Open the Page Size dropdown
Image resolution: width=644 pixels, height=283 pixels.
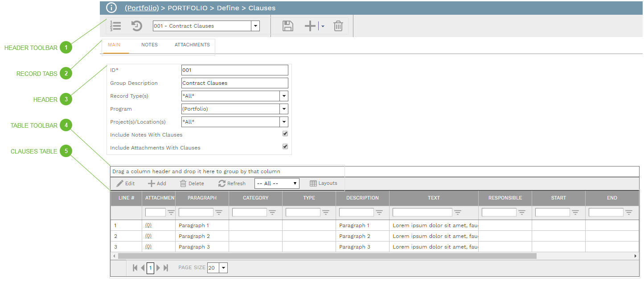pos(223,268)
